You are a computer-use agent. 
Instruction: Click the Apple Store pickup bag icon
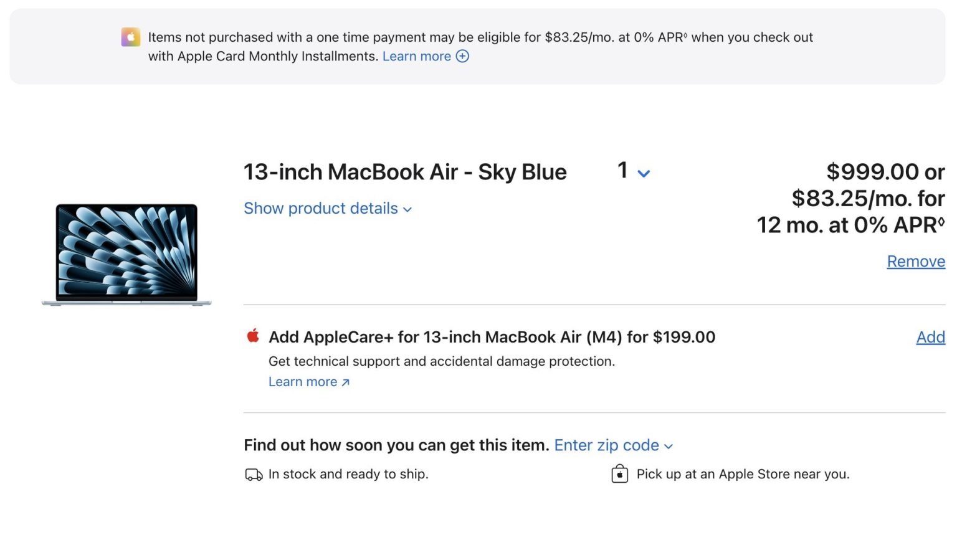[x=619, y=474]
